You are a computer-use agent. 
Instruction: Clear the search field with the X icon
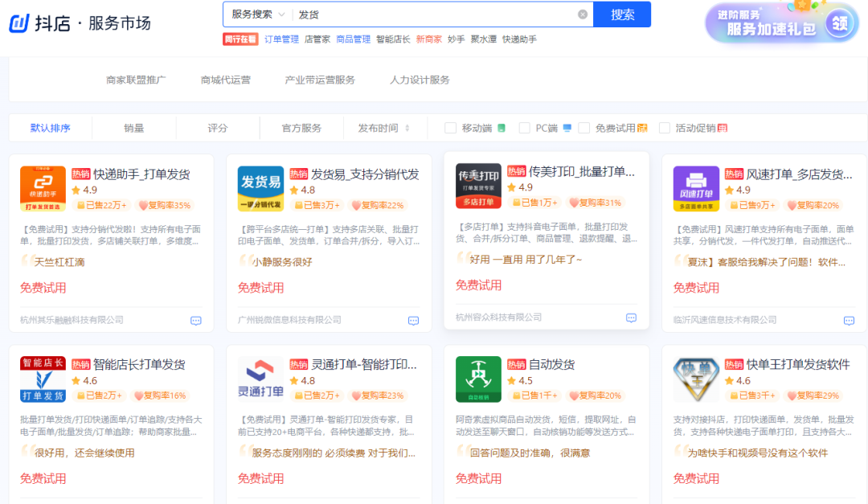point(583,14)
